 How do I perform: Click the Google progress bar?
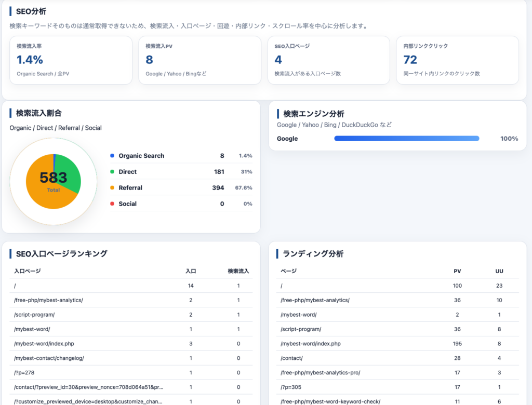point(406,139)
